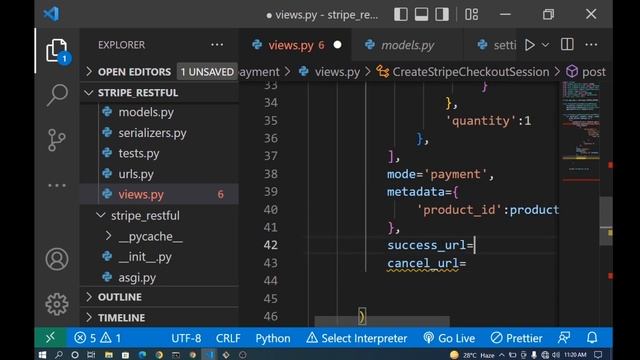Open the weather widget 28°C Haze
Viewport: 640px width, 360px height.
[x=473, y=355]
